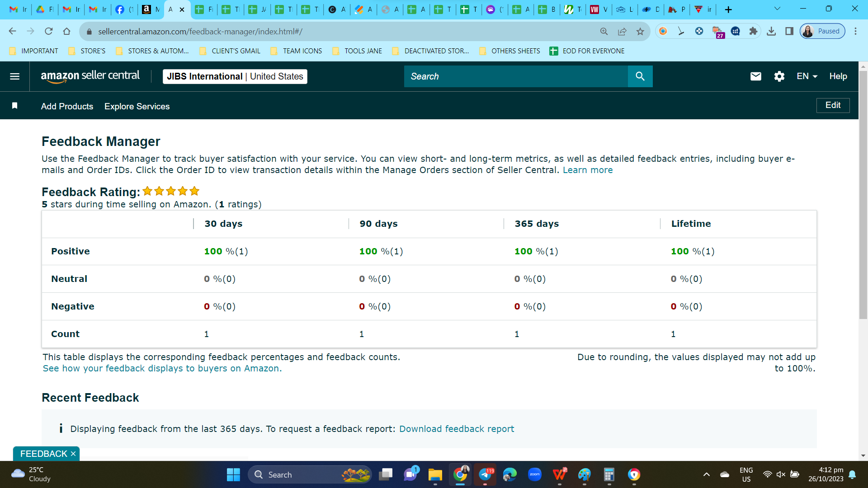This screenshot has height=488, width=868.
Task: Toggle the browser side panel icon
Action: tap(789, 31)
